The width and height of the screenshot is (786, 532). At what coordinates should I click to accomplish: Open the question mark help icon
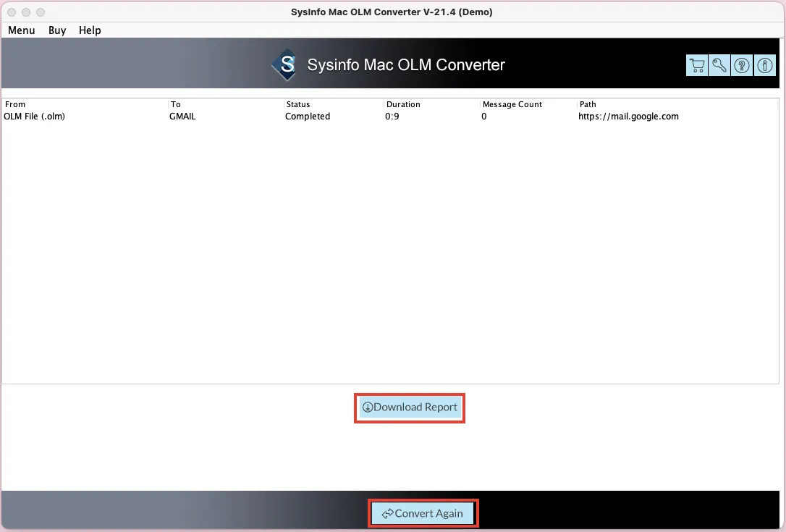(742, 65)
